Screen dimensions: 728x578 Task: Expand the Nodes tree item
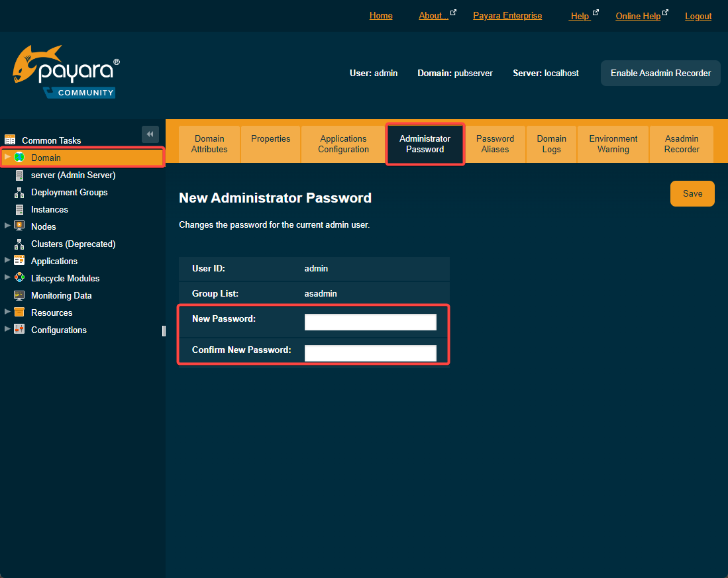pos(7,226)
